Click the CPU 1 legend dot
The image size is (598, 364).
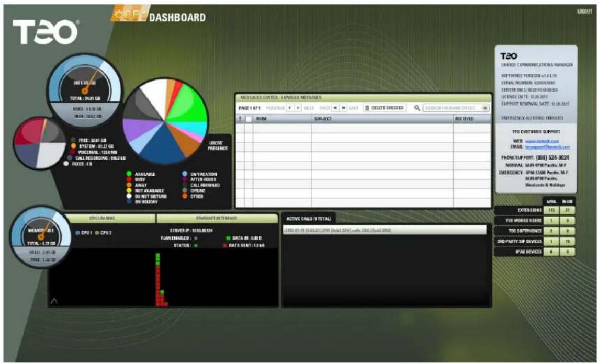tap(78, 233)
